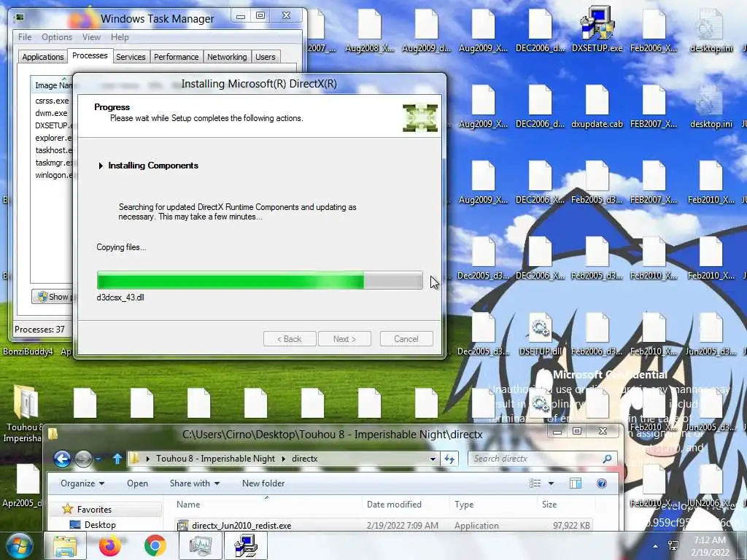Click the network icon in system tray
The width and height of the screenshot is (747, 560).
pos(673,545)
